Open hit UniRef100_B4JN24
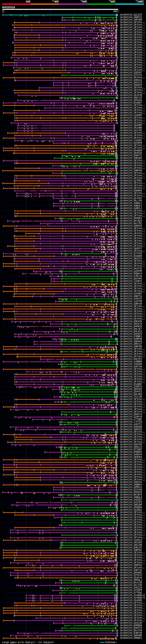The width and height of the screenshot is (146, 644). pos(131,221)
